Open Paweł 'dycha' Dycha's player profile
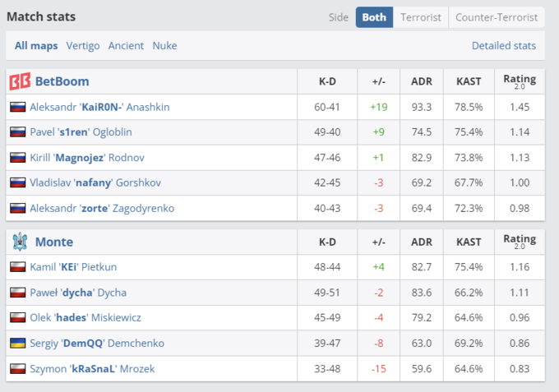Viewport: 559px width, 392px height. click(x=78, y=293)
